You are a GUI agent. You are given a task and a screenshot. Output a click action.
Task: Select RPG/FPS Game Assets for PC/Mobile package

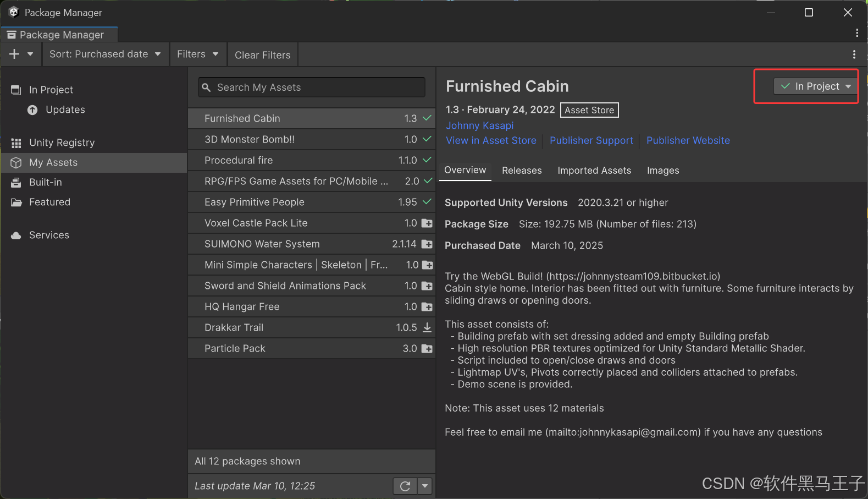pyautogui.click(x=312, y=181)
